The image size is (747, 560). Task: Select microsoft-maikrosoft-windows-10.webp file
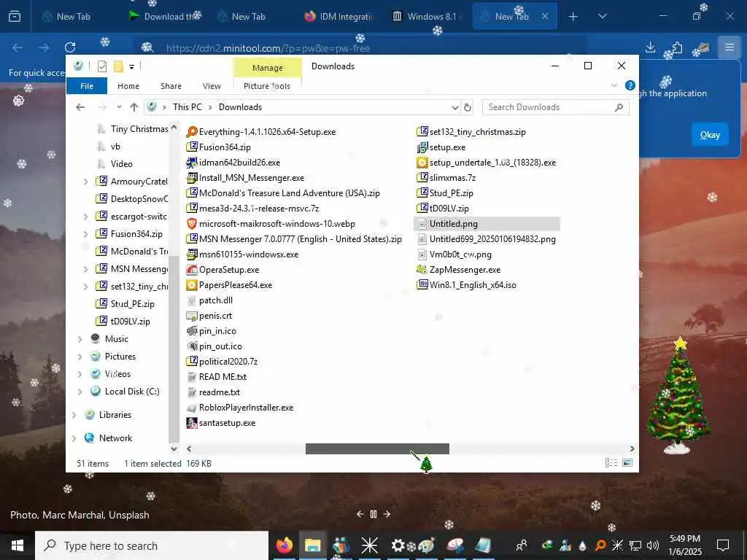(x=270, y=224)
